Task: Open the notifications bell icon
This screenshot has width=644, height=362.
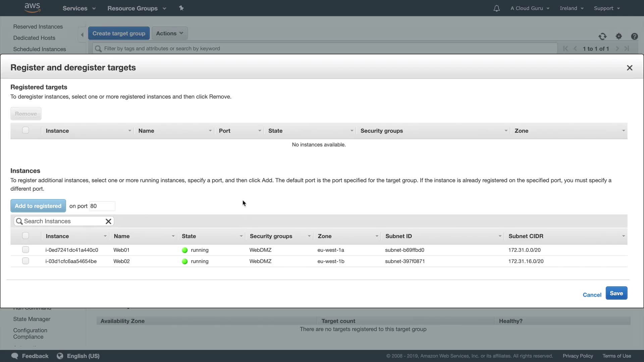Action: (x=496, y=8)
